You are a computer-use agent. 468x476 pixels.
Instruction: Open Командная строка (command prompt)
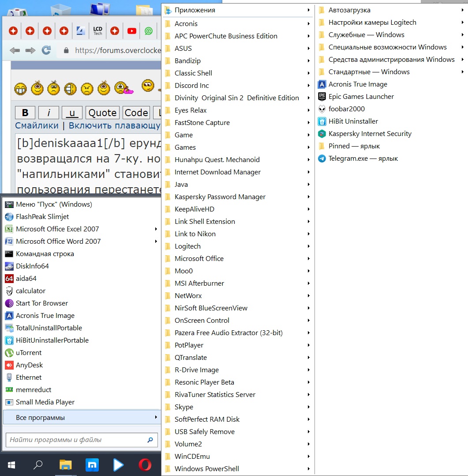coord(82,253)
